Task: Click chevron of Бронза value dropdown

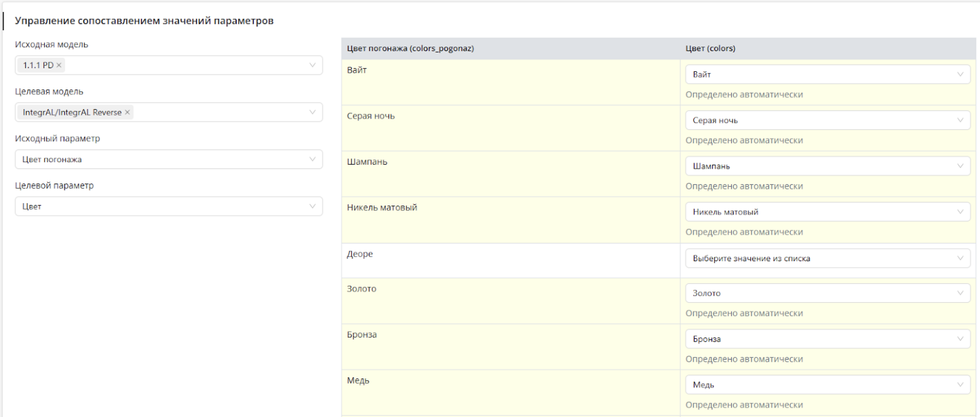Action: (x=960, y=339)
